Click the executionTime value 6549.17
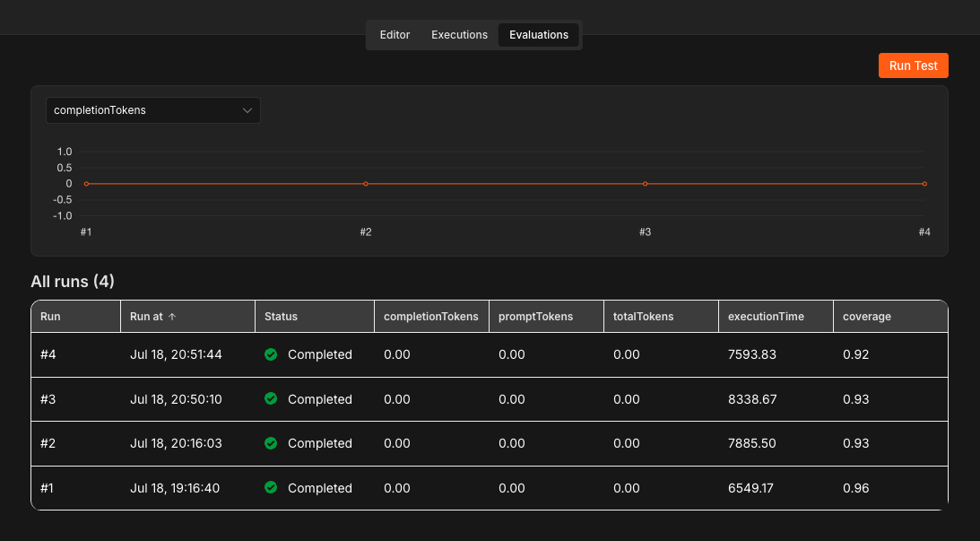Viewport: 980px width, 541px height. point(750,488)
